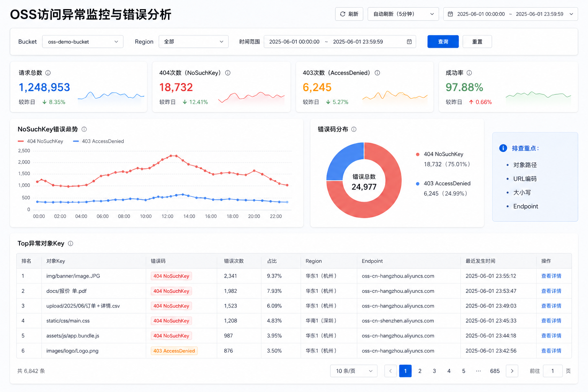Viewport: 588px width, 392px height.
Task: Open 自动刷新 (5分钟) dropdown
Action: click(403, 14)
